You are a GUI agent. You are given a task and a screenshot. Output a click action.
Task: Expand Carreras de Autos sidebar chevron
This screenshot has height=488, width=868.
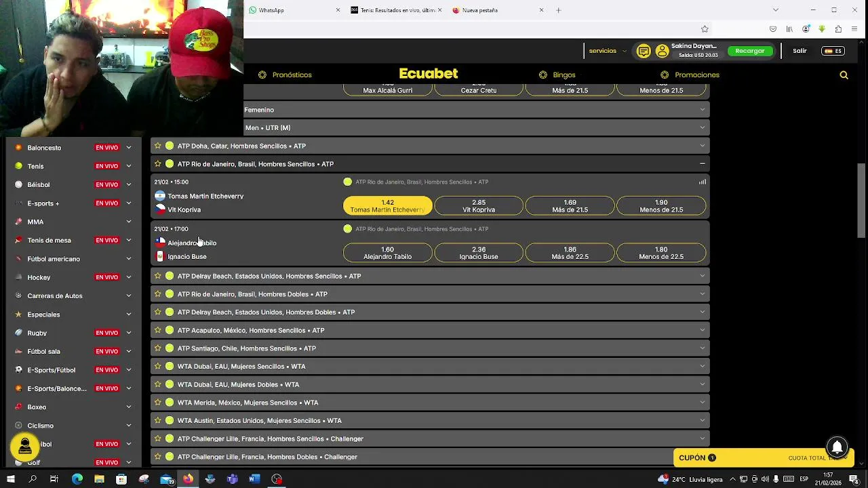click(x=128, y=296)
